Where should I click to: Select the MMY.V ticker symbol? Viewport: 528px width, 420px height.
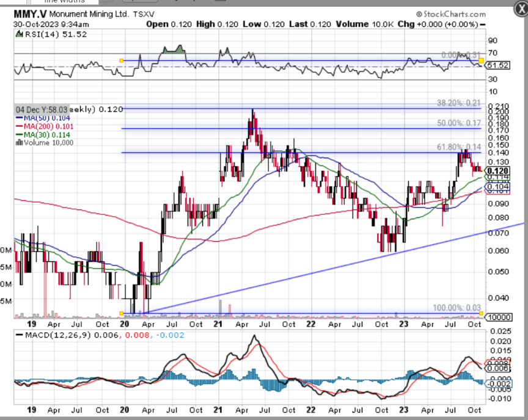click(31, 14)
